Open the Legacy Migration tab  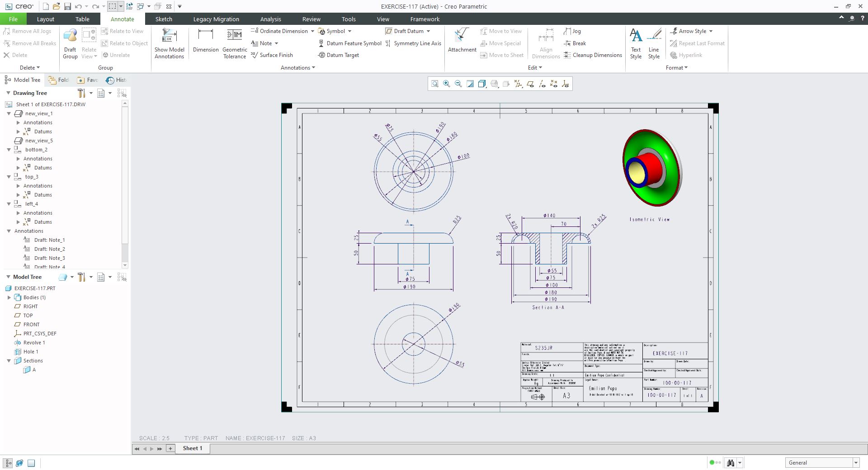216,19
